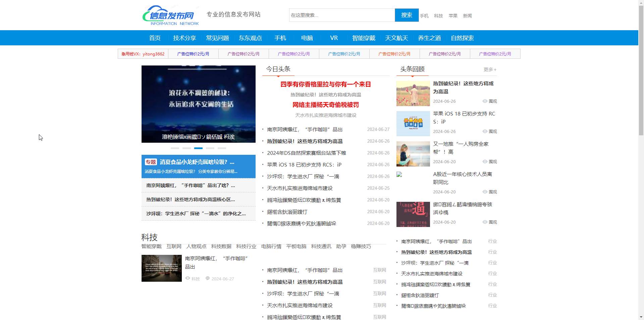Open the 新闻 hot keyword link

coord(467,16)
